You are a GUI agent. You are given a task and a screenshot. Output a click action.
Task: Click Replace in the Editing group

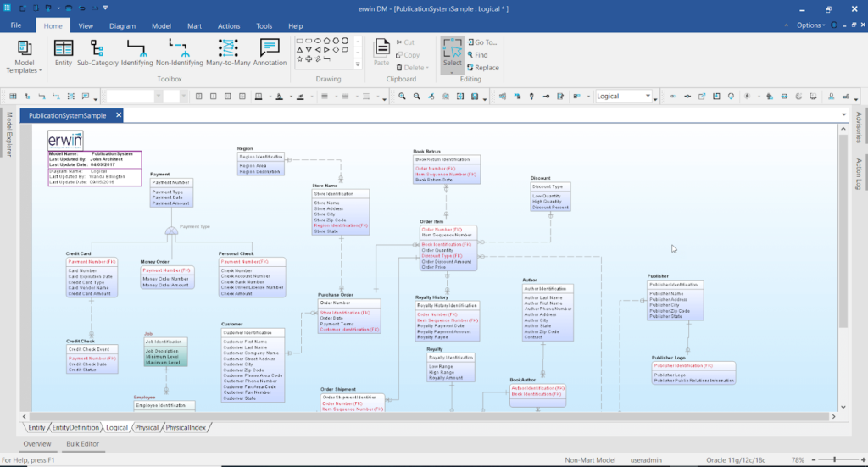click(x=483, y=68)
